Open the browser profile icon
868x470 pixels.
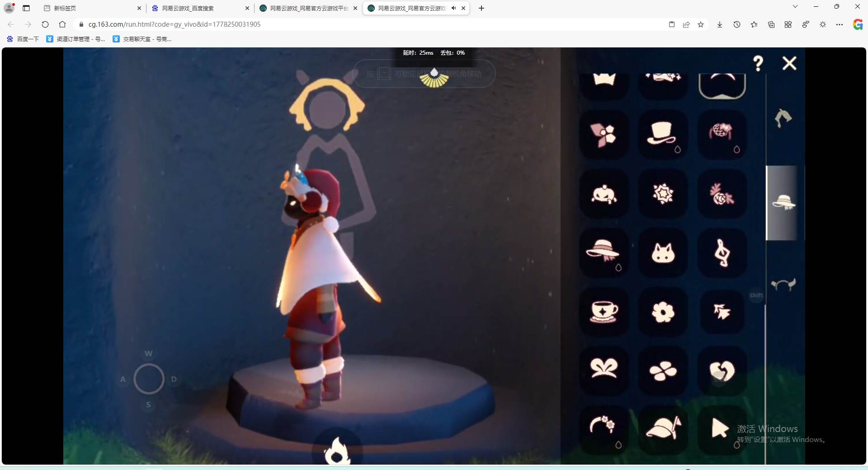point(9,8)
